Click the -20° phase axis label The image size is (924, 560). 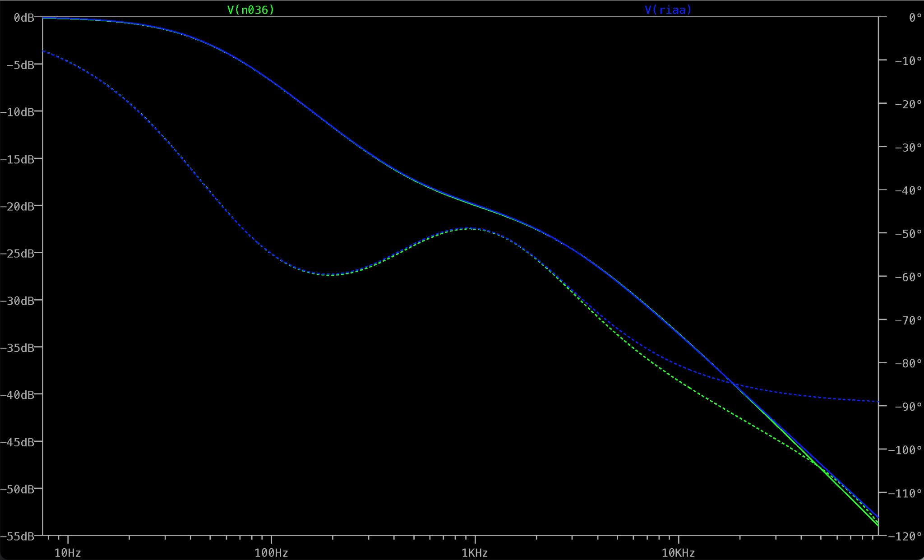(908, 104)
